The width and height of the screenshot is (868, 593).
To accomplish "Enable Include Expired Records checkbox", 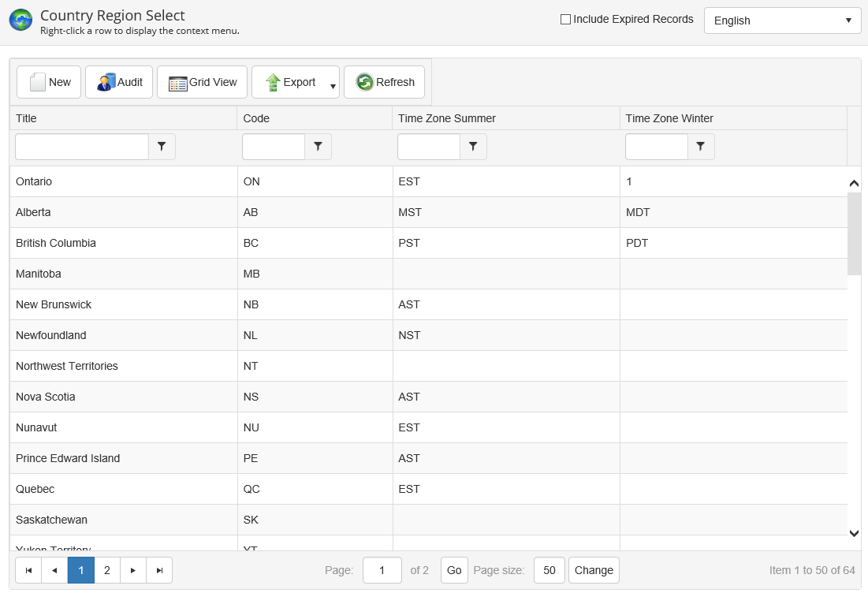I will pyautogui.click(x=565, y=20).
